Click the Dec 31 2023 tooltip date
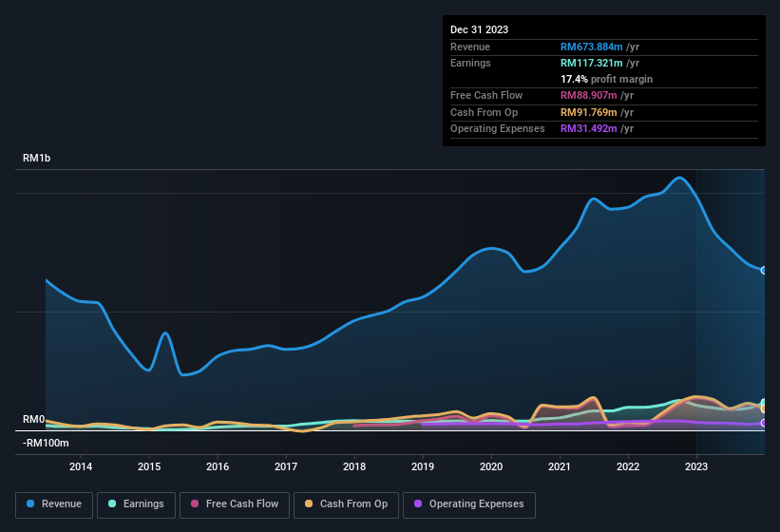This screenshot has width=780, height=532. click(x=479, y=29)
